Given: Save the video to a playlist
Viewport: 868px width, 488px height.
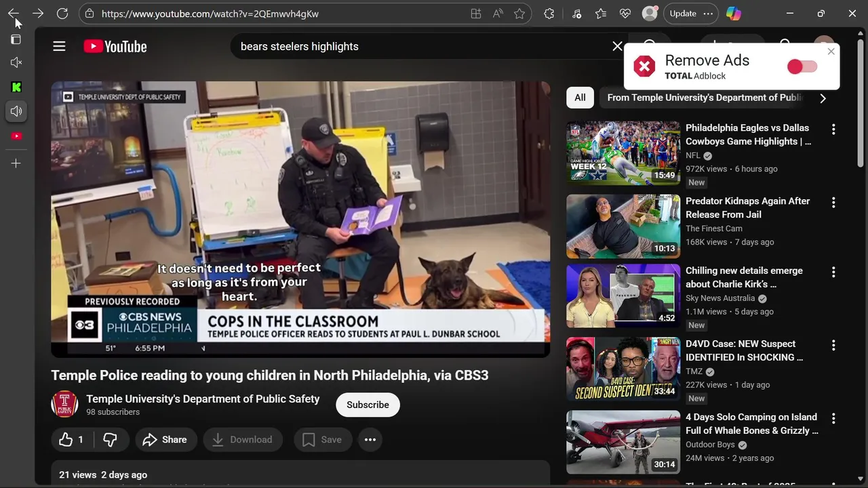Looking at the screenshot, I should tap(322, 440).
